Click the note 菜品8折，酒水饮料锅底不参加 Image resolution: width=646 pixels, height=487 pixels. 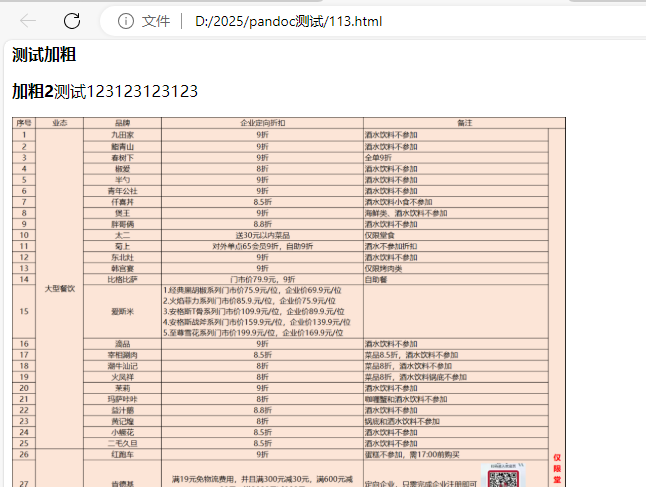pos(416,377)
